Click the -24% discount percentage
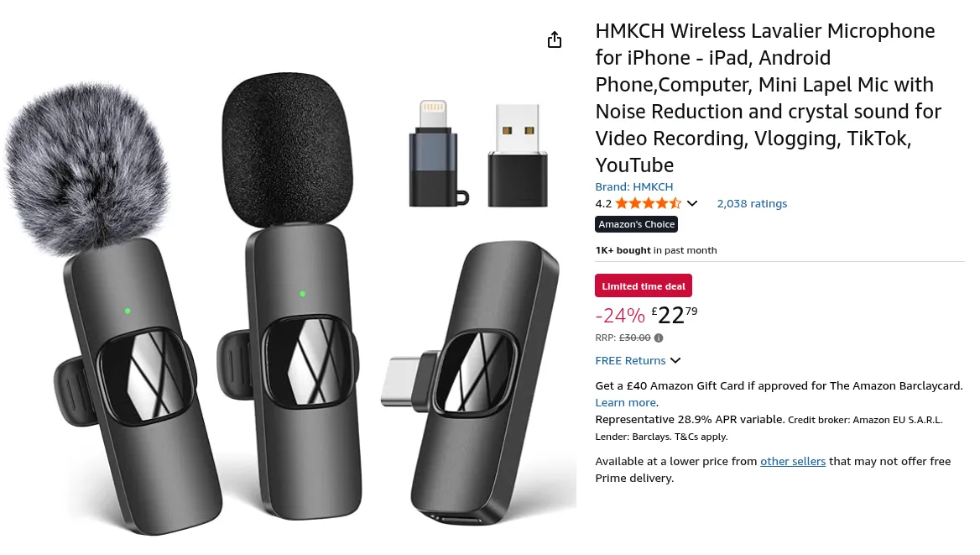The height and width of the screenshot is (555, 980). (620, 316)
